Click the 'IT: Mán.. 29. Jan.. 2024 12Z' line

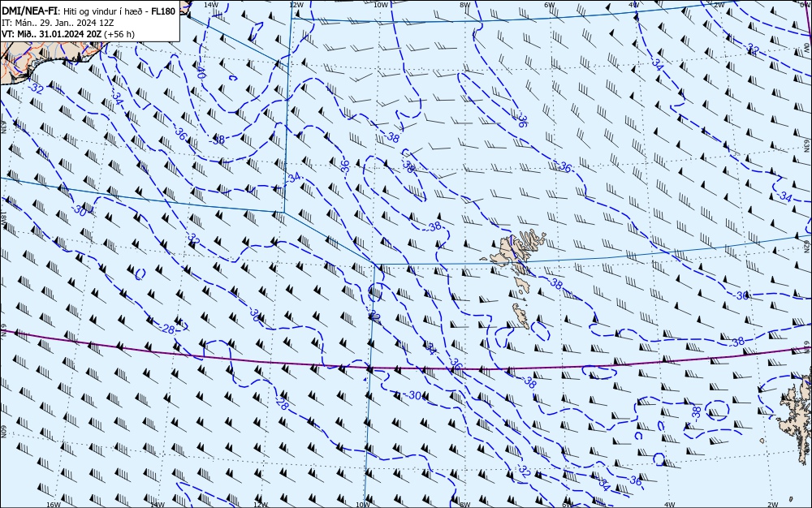(x=58, y=23)
